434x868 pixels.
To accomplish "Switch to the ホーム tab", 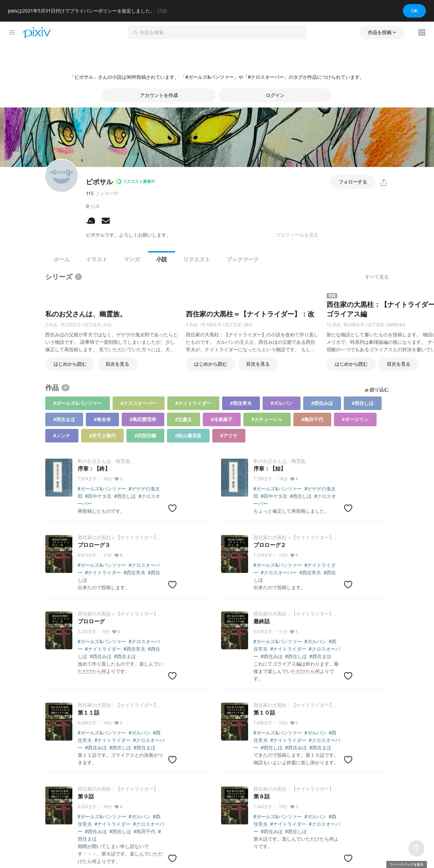I will [x=62, y=259].
